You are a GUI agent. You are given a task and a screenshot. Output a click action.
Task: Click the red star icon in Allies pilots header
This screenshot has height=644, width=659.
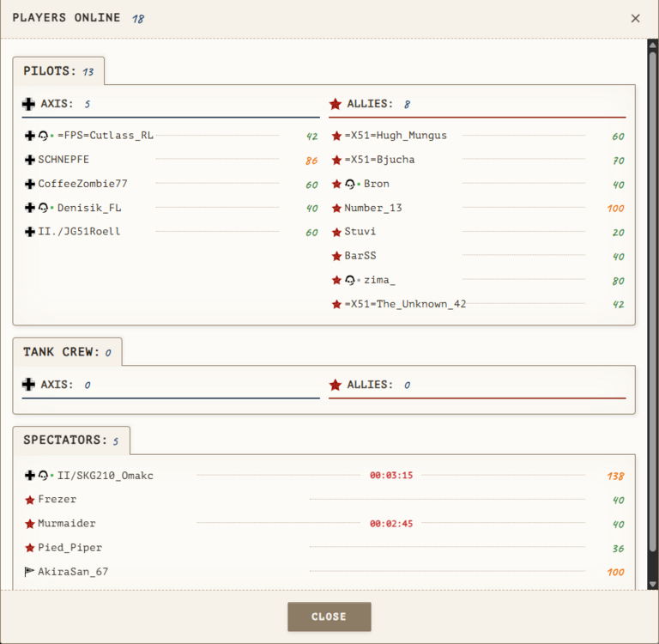click(336, 104)
